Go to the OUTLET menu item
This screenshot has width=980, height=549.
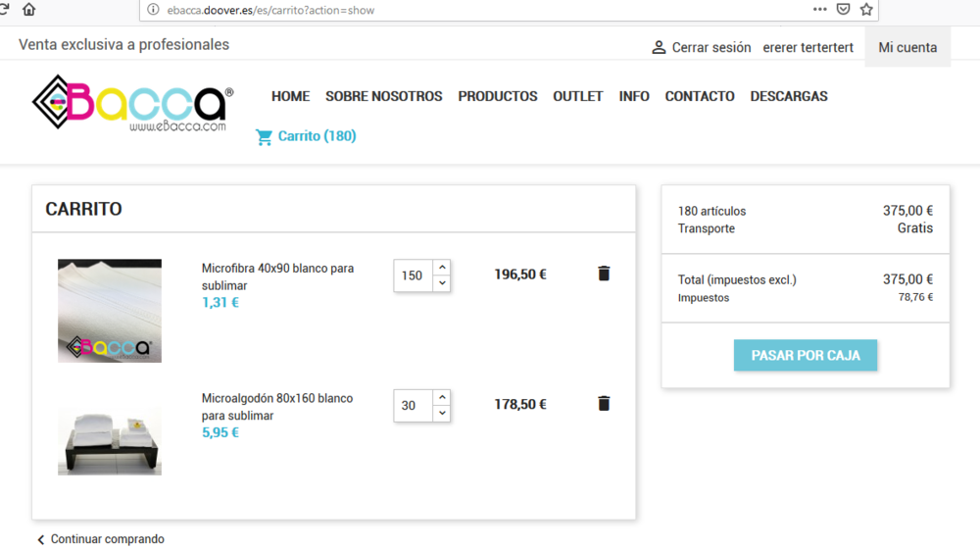coord(578,96)
